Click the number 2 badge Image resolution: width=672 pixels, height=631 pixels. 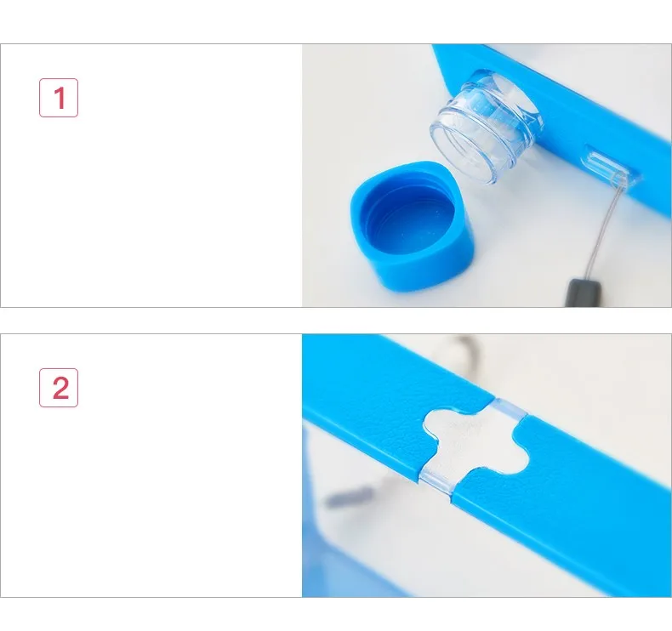click(59, 388)
